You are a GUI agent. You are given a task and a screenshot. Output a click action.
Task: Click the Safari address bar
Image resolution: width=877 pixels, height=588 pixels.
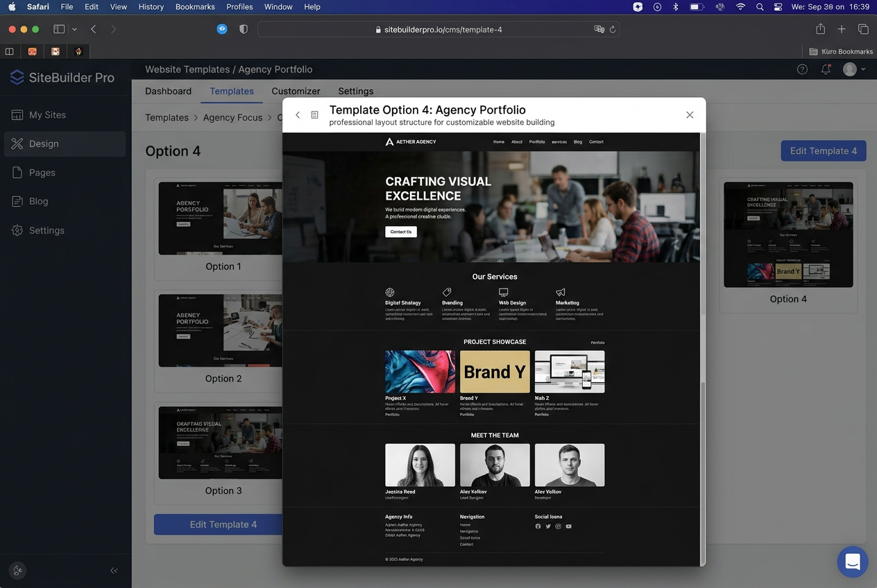point(438,29)
